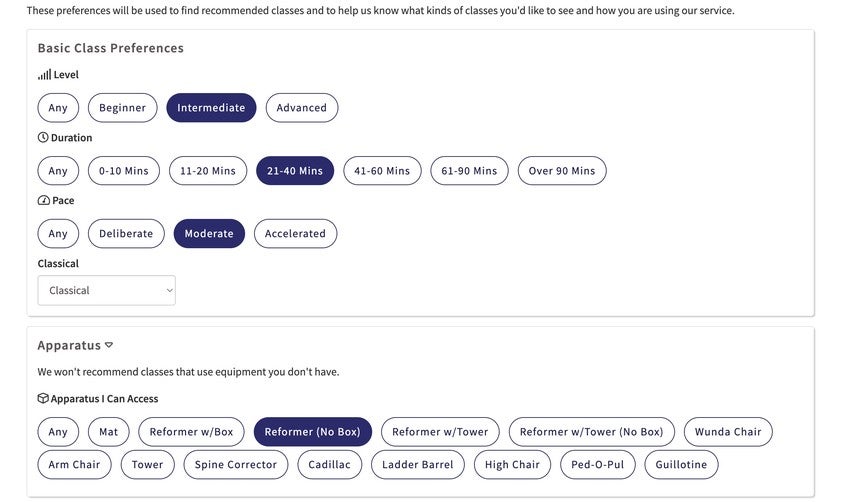This screenshot has height=502, width=848.
Task: Deselect the Intermediate level pill
Action: point(211,108)
